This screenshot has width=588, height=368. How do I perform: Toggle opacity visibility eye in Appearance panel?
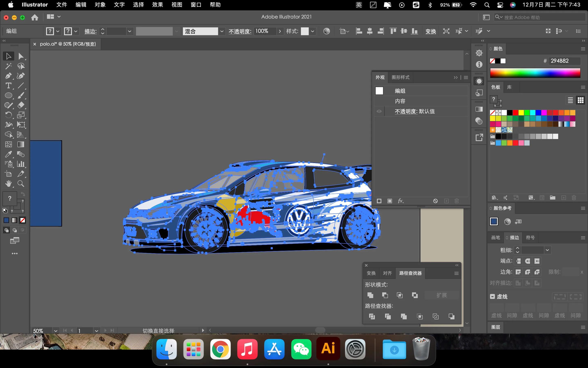(379, 111)
